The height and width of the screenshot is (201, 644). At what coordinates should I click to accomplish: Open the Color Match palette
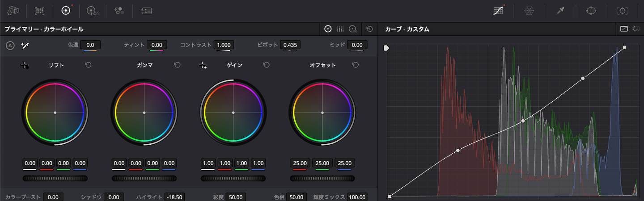coord(40,11)
